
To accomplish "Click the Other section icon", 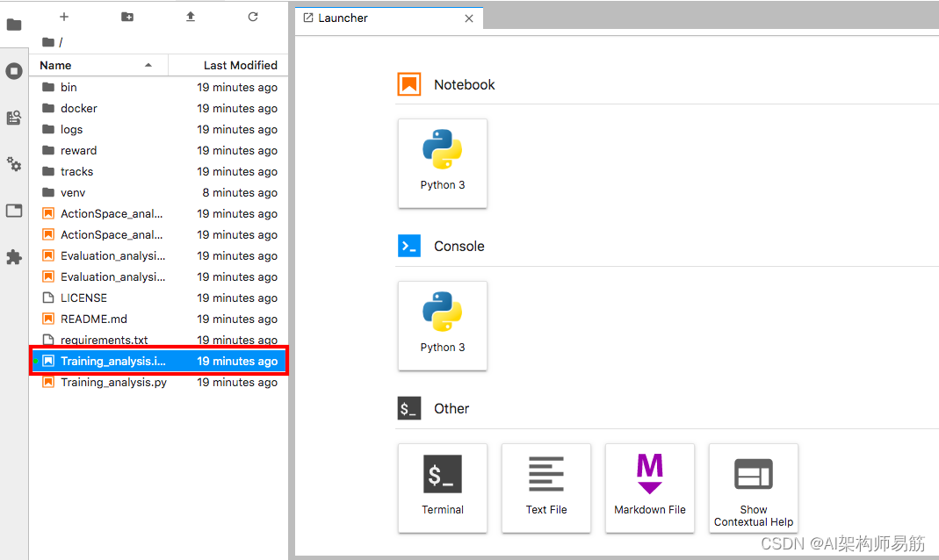I will pos(409,408).
